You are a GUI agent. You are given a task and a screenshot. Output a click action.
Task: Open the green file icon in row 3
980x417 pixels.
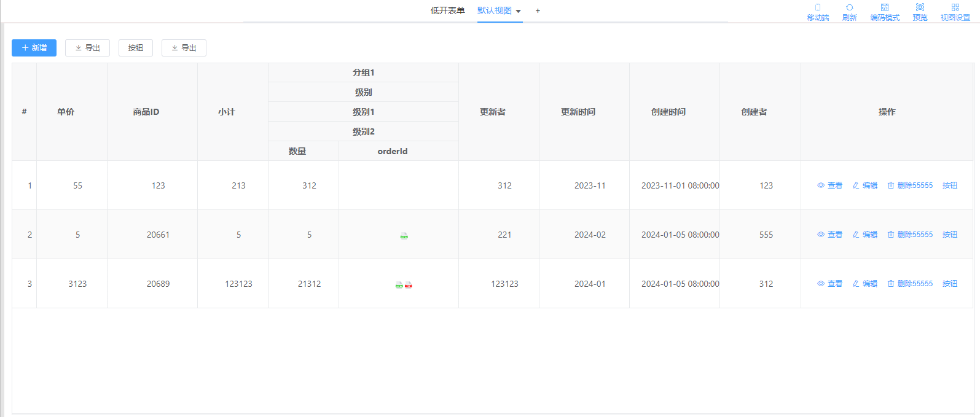[x=399, y=284]
